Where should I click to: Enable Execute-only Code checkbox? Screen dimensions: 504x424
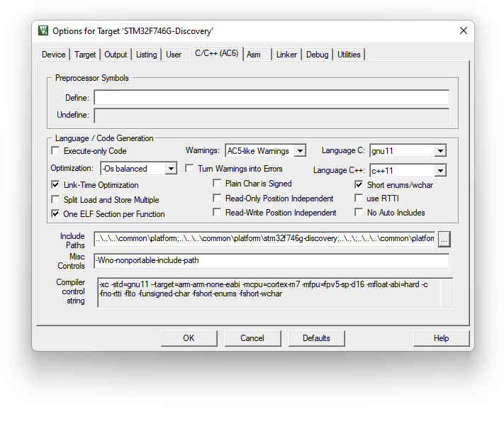[56, 151]
